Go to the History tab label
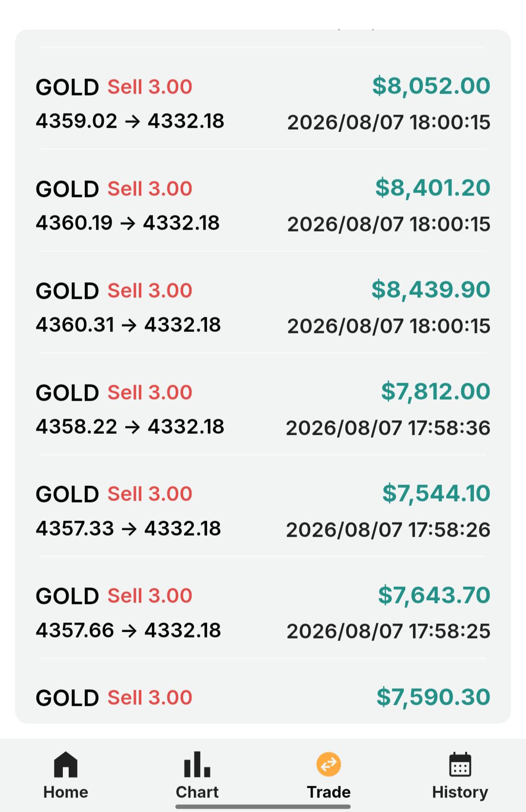526x812 pixels. pyautogui.click(x=460, y=793)
